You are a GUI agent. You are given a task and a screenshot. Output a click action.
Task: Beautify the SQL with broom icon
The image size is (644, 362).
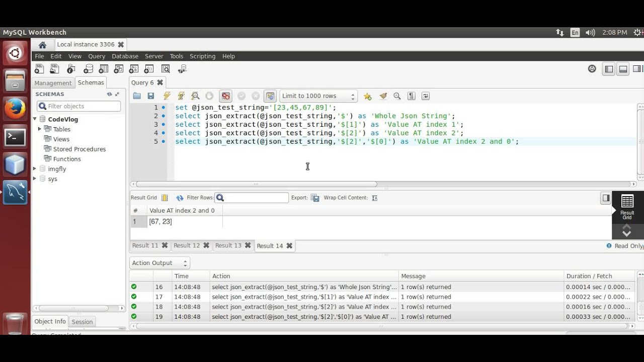383,96
